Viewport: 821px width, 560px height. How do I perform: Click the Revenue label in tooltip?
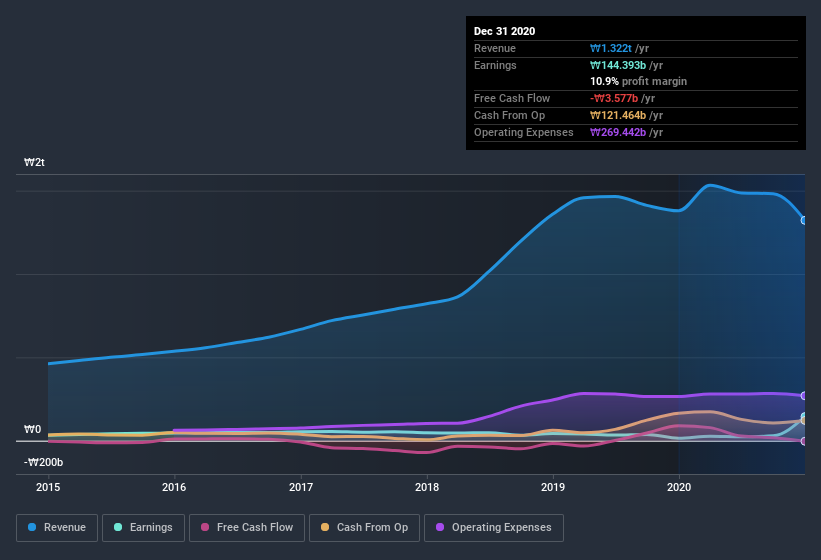(495, 48)
